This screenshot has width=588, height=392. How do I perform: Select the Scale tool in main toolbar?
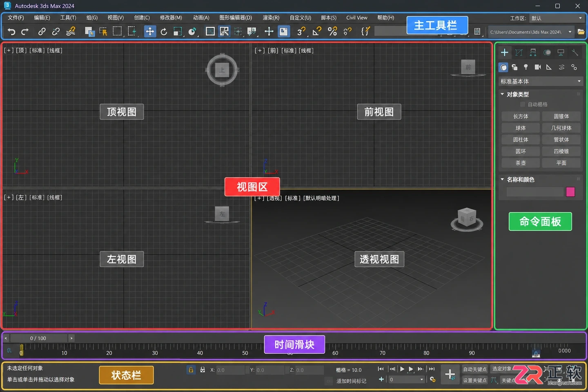[x=178, y=31]
